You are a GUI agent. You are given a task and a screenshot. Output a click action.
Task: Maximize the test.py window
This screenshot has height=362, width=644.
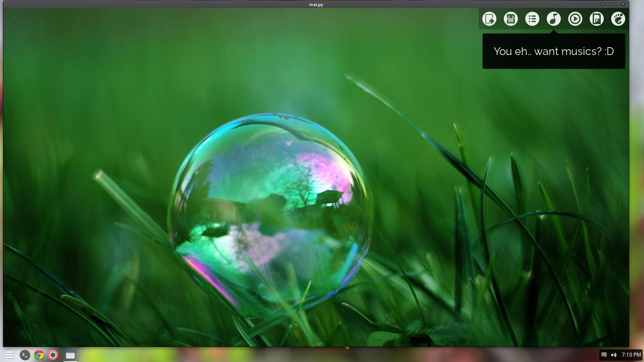coord(613,4)
